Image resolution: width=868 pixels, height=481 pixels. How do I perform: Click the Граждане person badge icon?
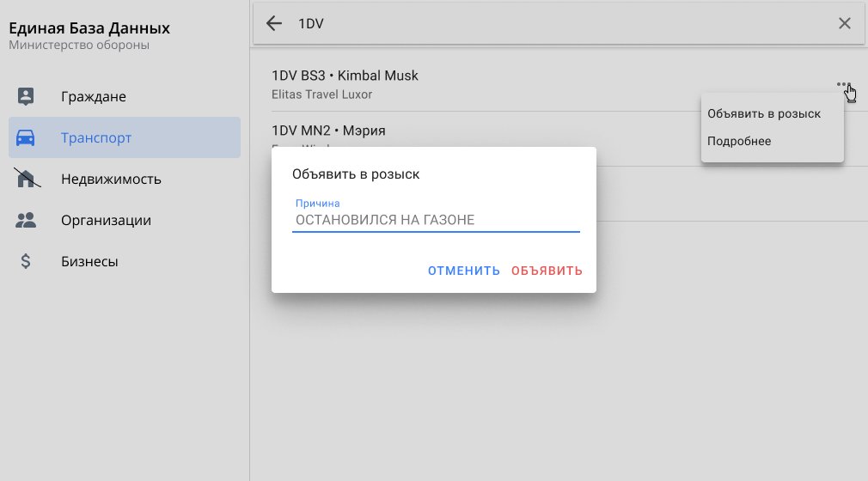click(26, 96)
